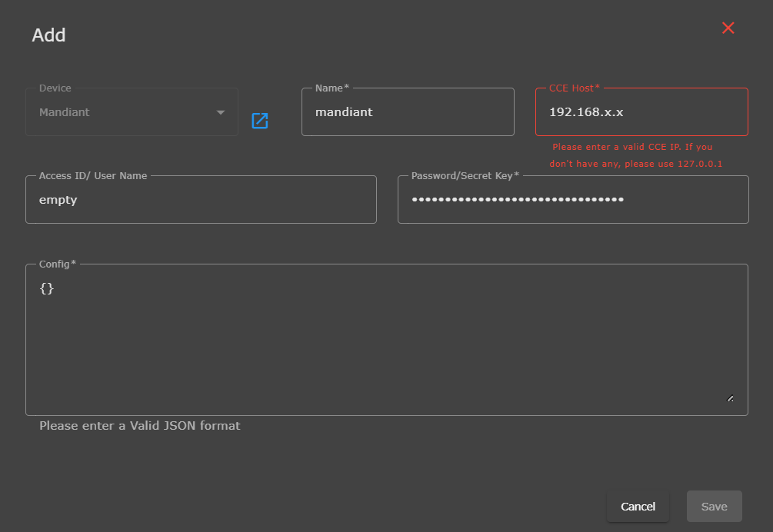Click the Device field label
Viewport: 773px width, 532px height.
tap(55, 88)
